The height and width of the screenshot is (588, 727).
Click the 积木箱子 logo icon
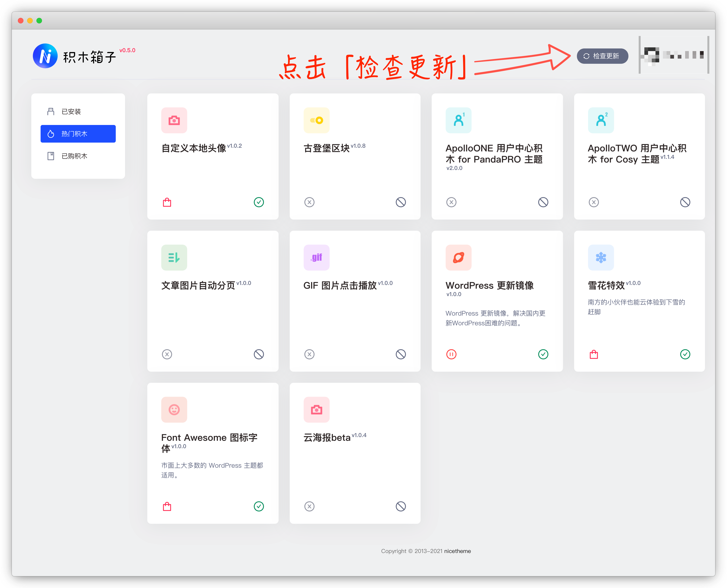[x=45, y=56]
